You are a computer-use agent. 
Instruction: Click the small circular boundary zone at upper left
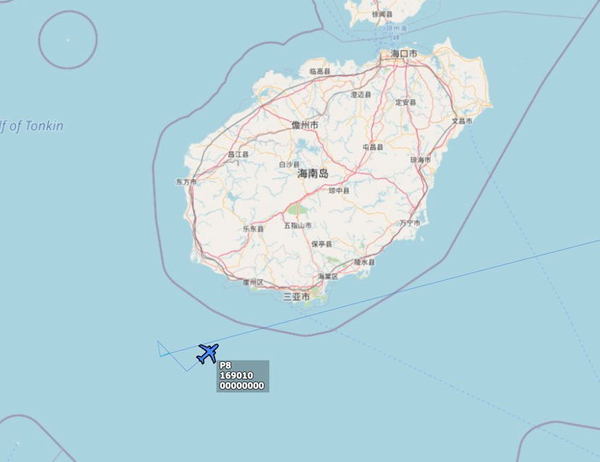[x=68, y=40]
